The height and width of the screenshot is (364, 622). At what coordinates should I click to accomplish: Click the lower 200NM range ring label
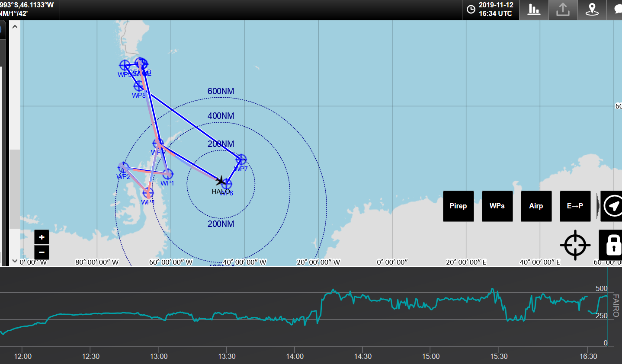pyautogui.click(x=221, y=224)
